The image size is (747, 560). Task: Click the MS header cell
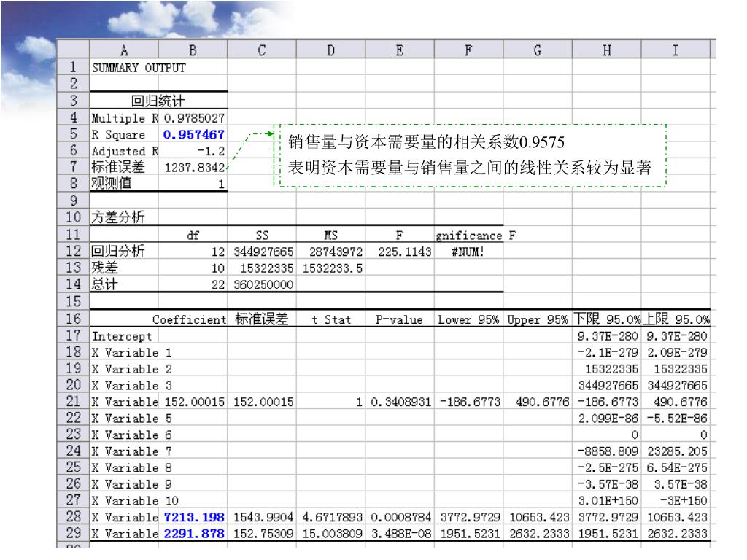tap(331, 235)
